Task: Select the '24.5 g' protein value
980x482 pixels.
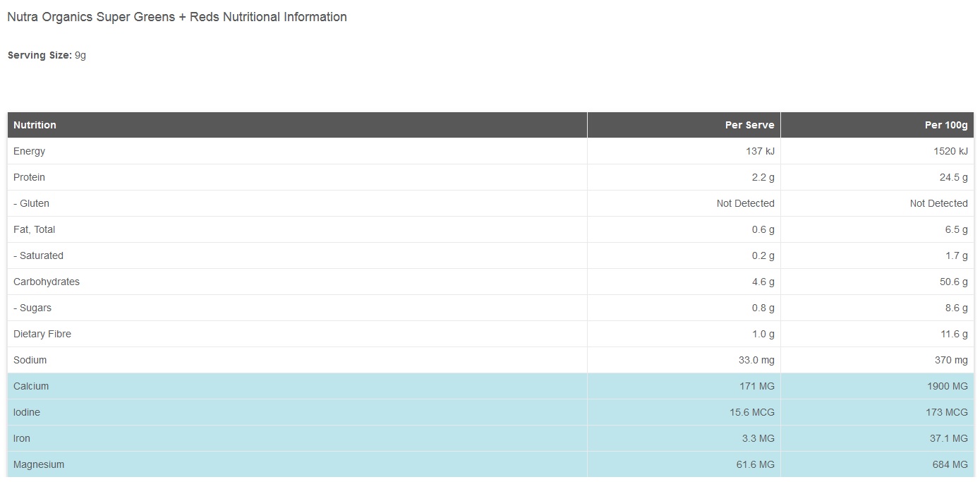Action: click(x=954, y=177)
